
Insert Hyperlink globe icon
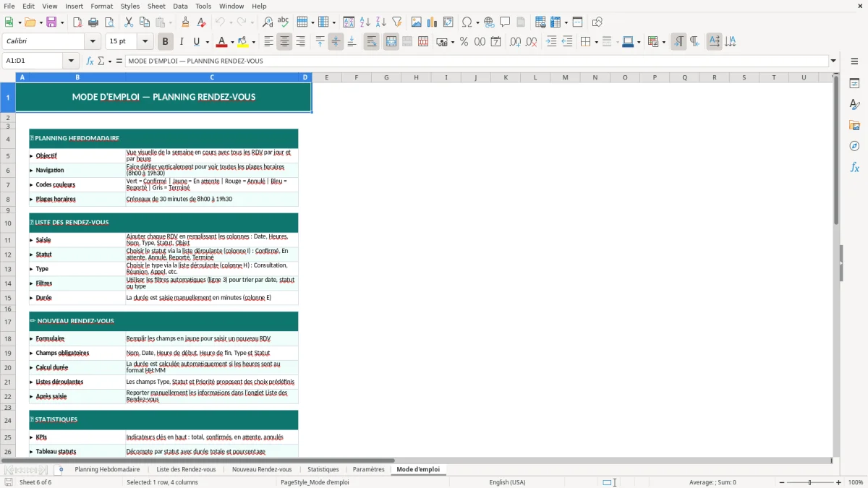tap(489, 22)
